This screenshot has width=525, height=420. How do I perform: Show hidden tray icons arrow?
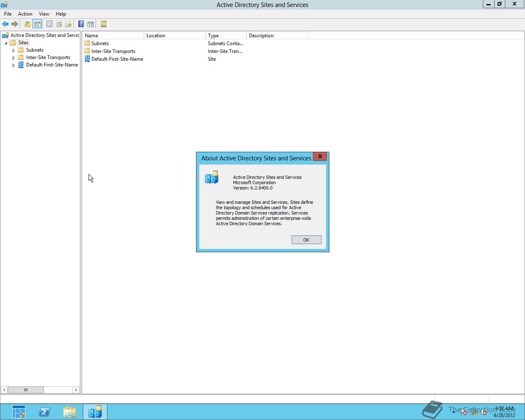[x=454, y=412]
